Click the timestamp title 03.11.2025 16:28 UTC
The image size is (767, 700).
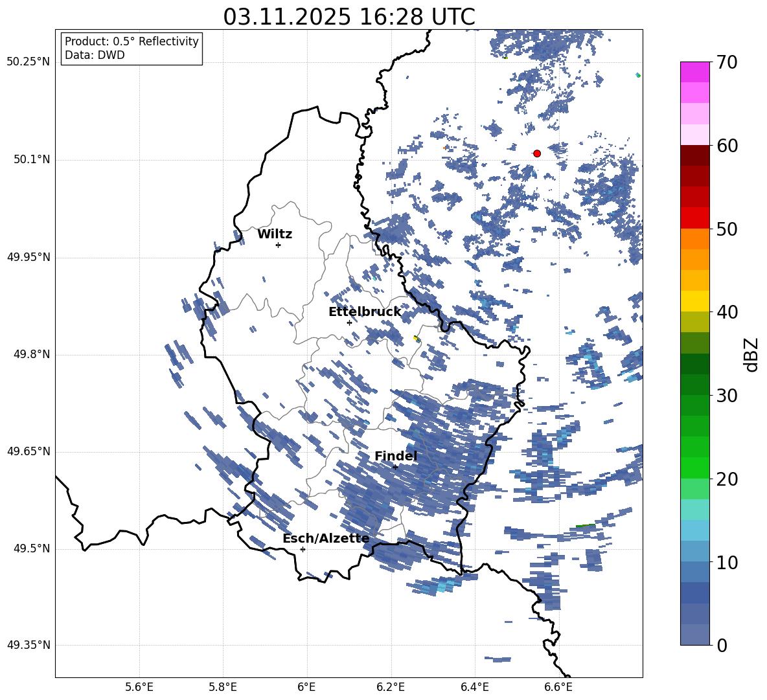349,17
